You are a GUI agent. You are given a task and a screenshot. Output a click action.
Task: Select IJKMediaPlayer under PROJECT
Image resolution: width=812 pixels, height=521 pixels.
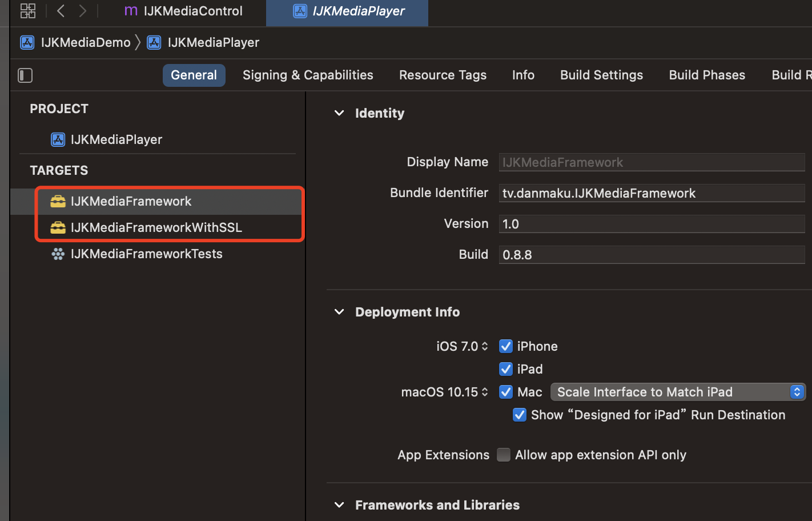[x=116, y=140]
